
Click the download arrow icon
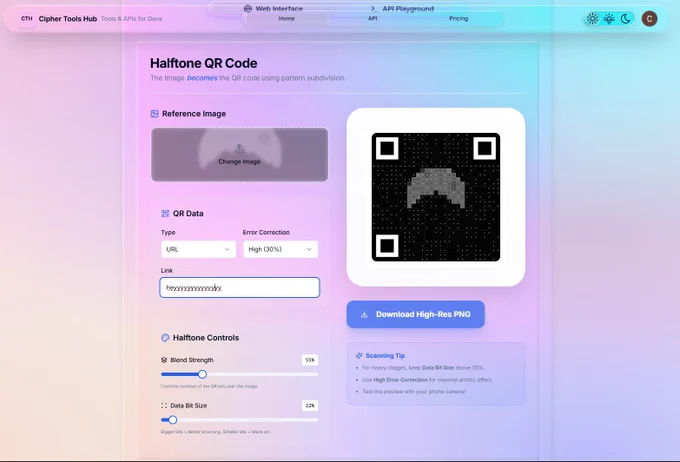364,314
